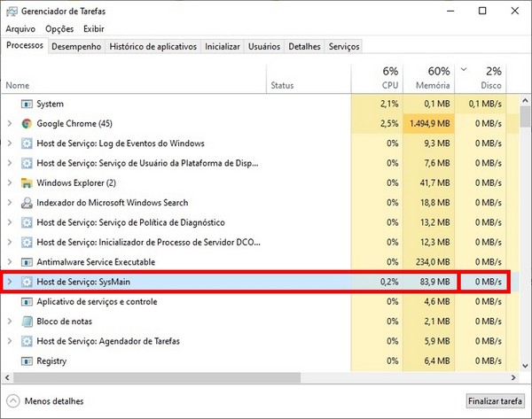Click System CPU value 2,1%
This screenshot has width=532, height=419.
coord(389,104)
